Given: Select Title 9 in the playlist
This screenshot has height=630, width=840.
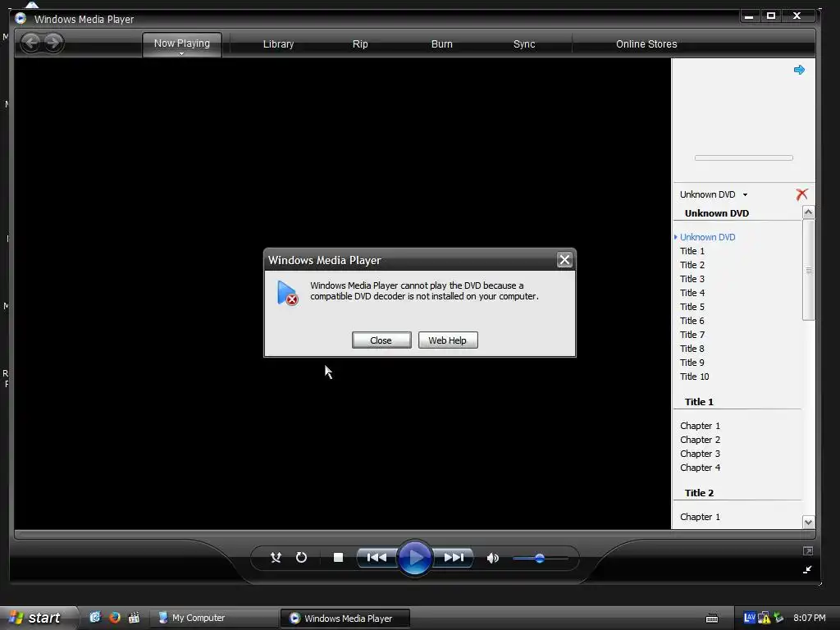Looking at the screenshot, I should 692,362.
